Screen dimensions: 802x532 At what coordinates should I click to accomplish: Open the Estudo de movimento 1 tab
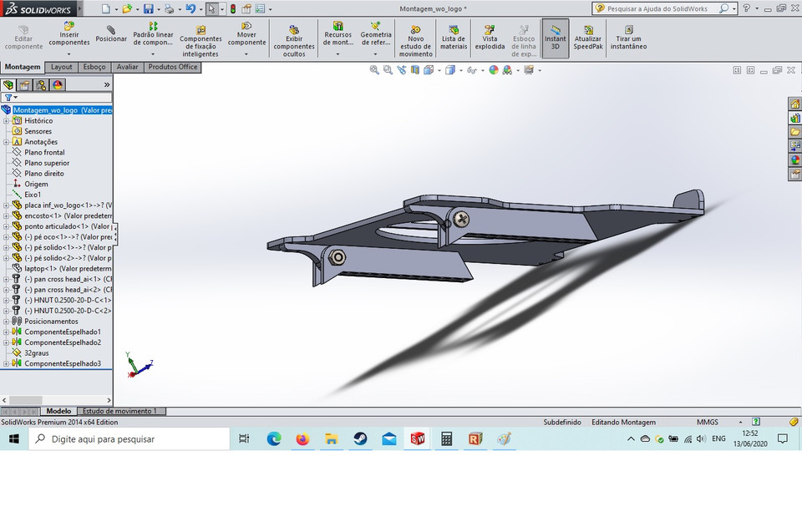click(121, 411)
